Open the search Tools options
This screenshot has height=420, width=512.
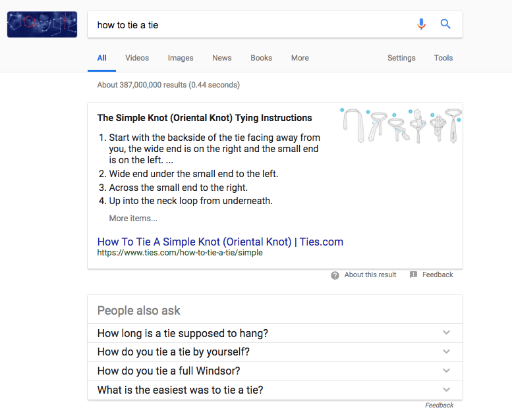(443, 58)
